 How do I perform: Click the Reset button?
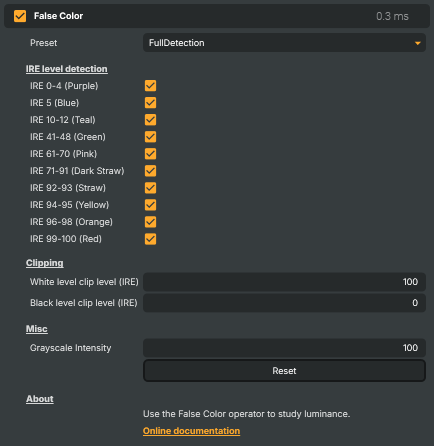(x=284, y=371)
